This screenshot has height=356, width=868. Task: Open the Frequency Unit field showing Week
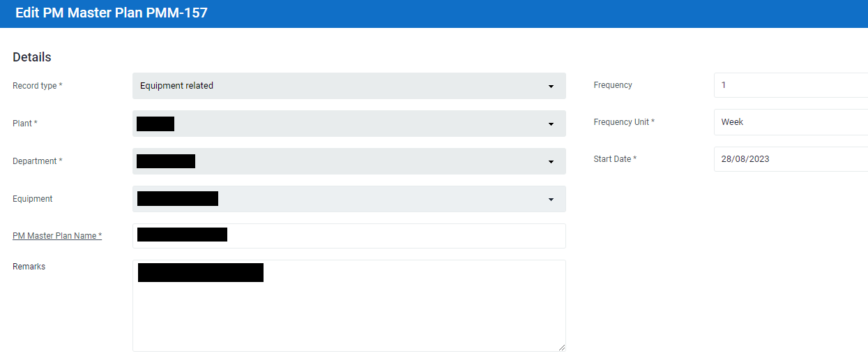tap(791, 122)
